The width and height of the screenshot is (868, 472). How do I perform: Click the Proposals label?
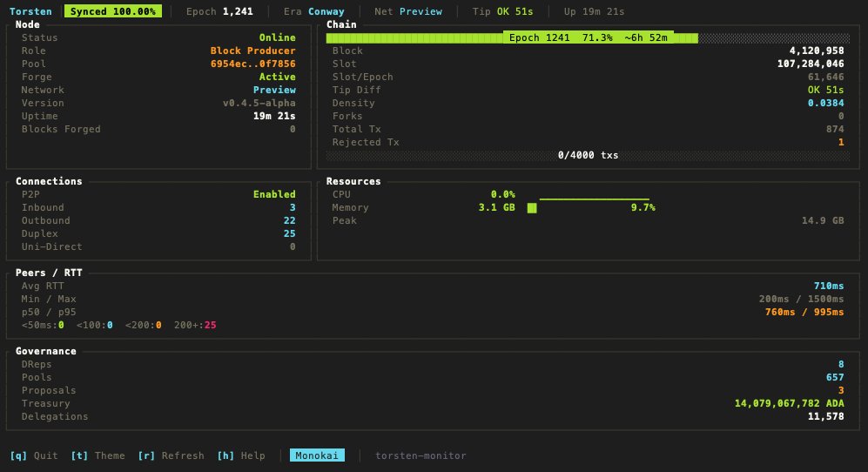49,390
